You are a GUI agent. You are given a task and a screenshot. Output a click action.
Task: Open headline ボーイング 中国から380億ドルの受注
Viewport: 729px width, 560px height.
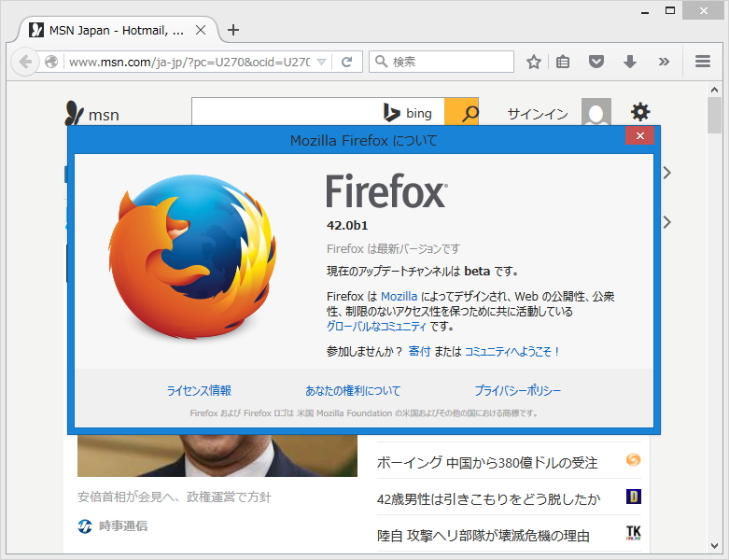click(x=486, y=462)
